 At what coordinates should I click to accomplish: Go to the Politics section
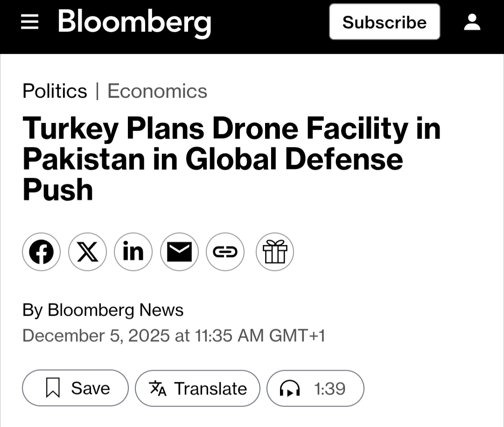click(x=55, y=91)
